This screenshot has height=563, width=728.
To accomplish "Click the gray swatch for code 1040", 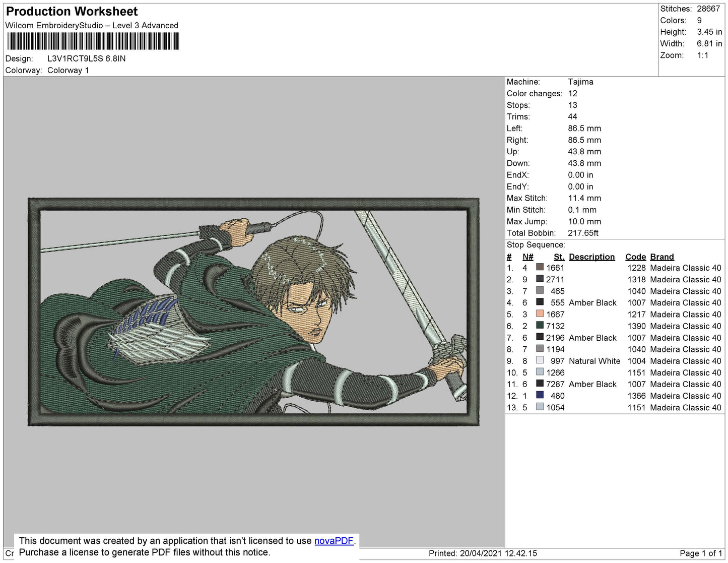I will point(540,291).
